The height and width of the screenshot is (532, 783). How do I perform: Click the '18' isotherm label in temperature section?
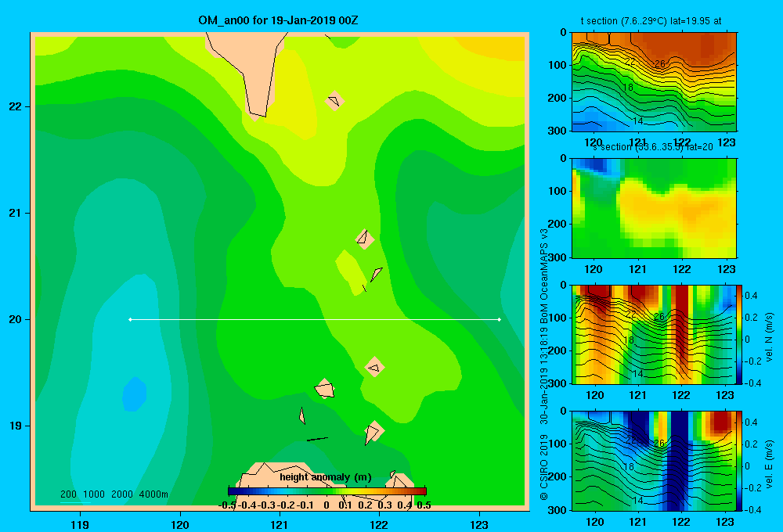pos(628,88)
